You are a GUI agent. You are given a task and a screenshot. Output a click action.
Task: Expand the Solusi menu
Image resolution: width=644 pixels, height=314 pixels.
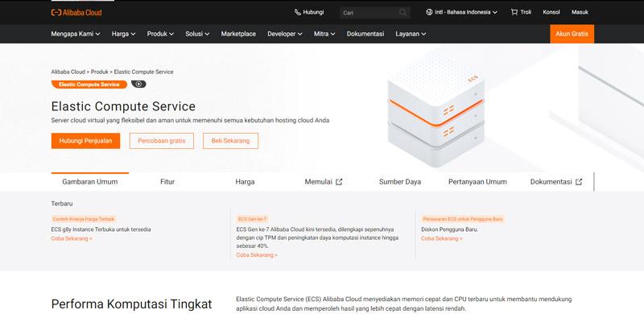click(x=197, y=34)
